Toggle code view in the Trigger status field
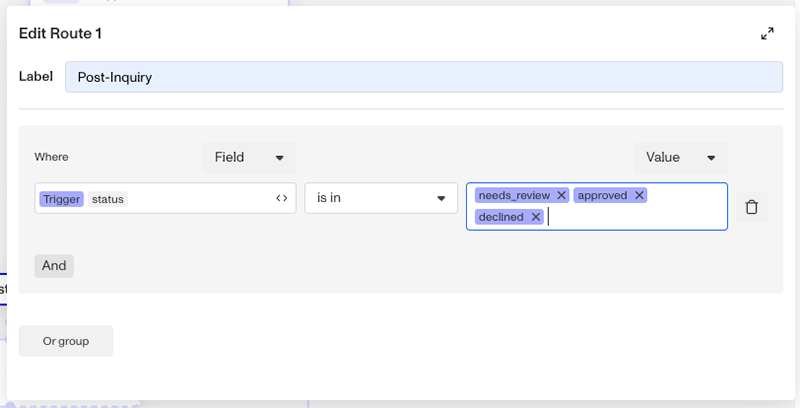800x408 pixels. point(282,198)
